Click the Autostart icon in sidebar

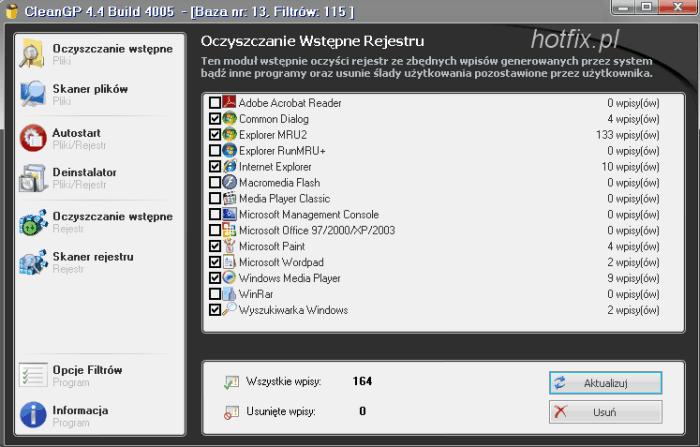pyautogui.click(x=33, y=138)
